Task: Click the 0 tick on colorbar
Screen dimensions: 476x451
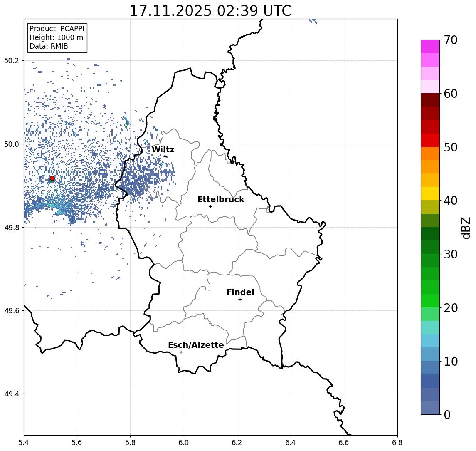Action: [x=447, y=414]
